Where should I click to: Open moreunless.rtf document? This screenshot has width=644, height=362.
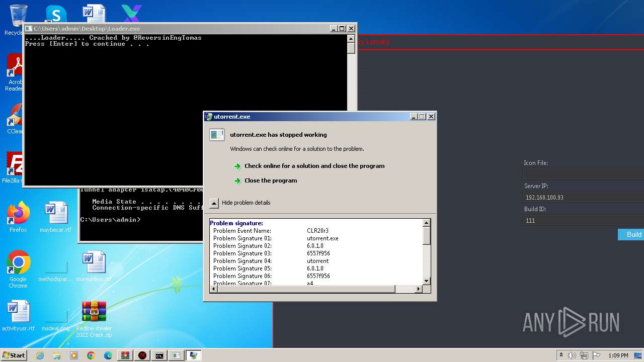pos(94,266)
